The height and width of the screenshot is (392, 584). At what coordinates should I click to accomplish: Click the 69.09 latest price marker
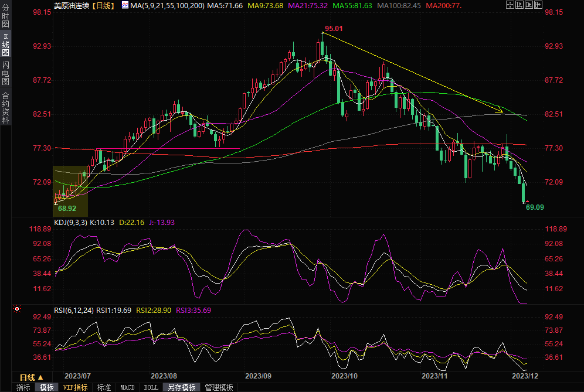[535, 207]
